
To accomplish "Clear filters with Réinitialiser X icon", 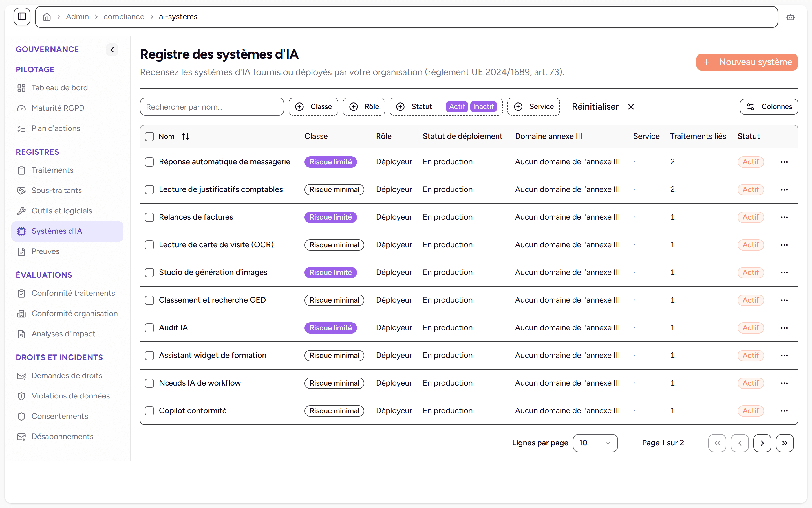I will [631, 107].
